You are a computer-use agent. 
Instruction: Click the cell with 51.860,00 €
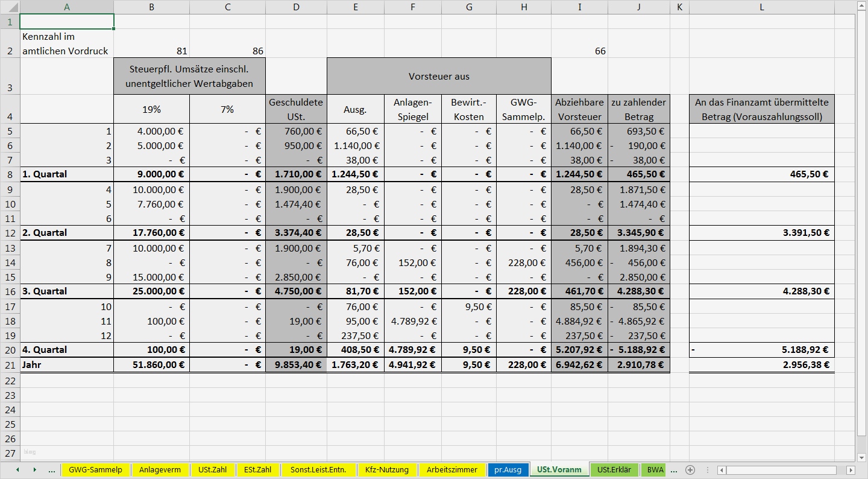151,365
